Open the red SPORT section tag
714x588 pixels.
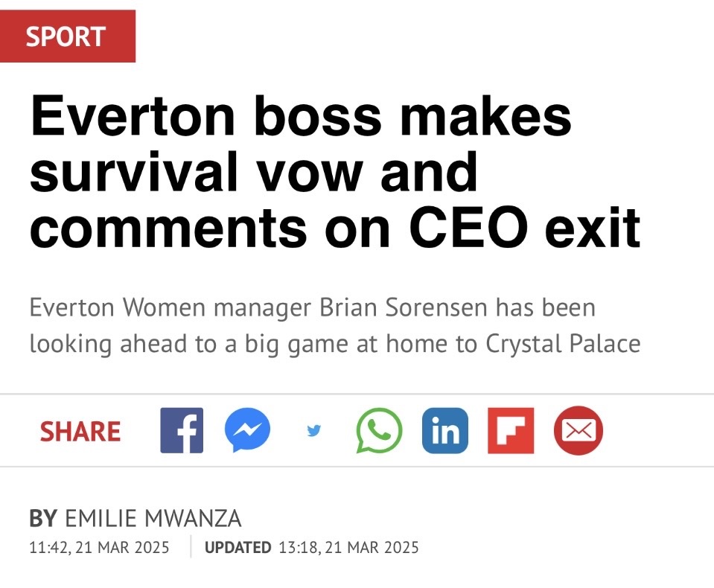click(x=67, y=36)
